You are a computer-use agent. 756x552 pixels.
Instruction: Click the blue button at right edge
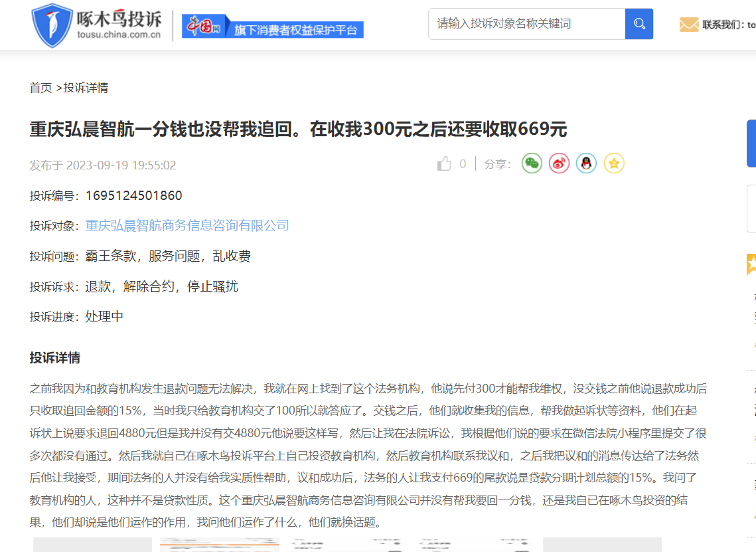[x=751, y=143]
